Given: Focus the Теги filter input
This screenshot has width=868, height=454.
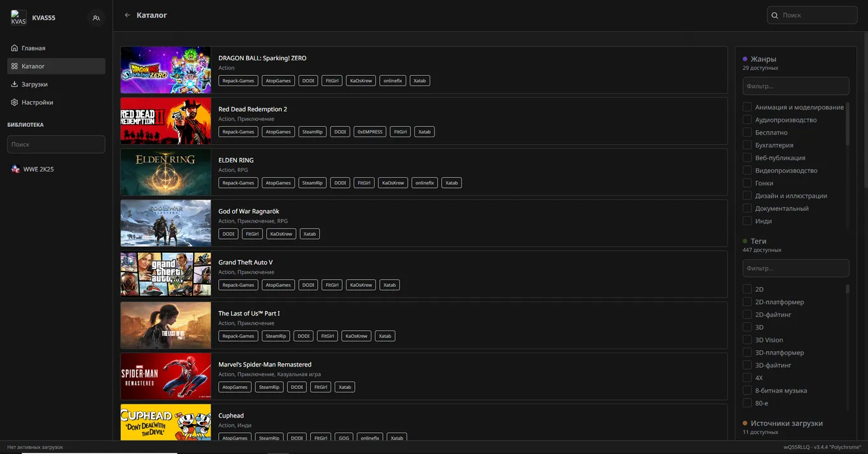Looking at the screenshot, I should click(796, 268).
